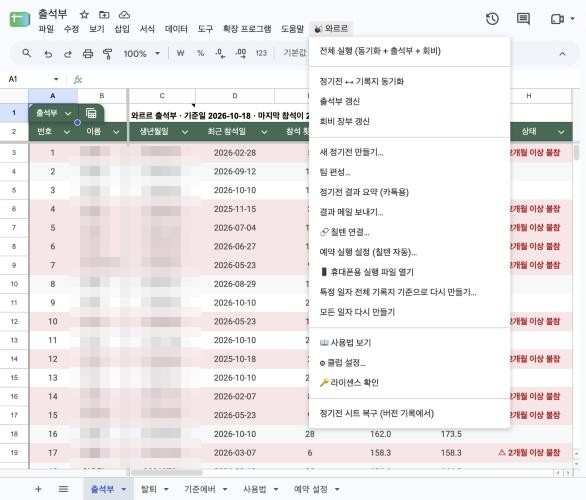Click the table calculator icon

tap(91, 113)
